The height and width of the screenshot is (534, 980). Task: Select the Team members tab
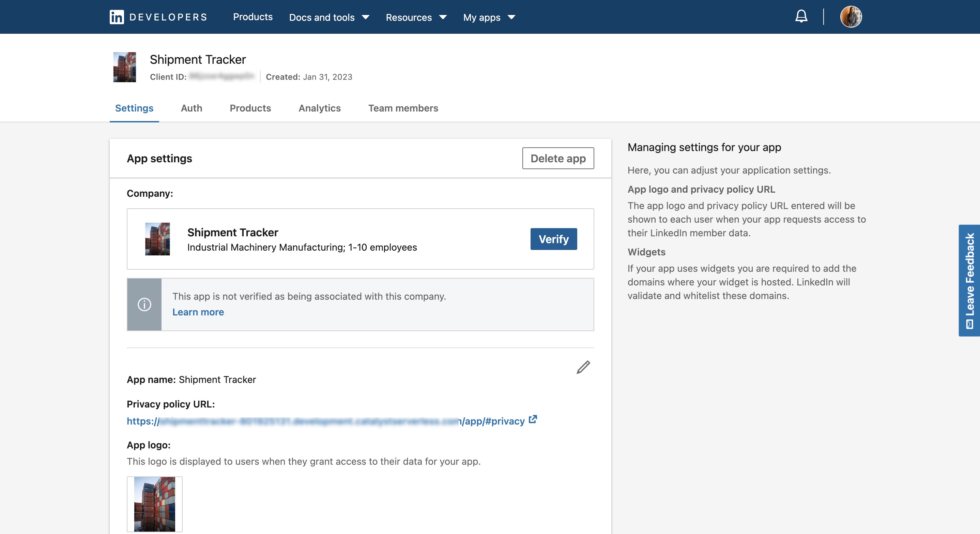[x=403, y=108]
